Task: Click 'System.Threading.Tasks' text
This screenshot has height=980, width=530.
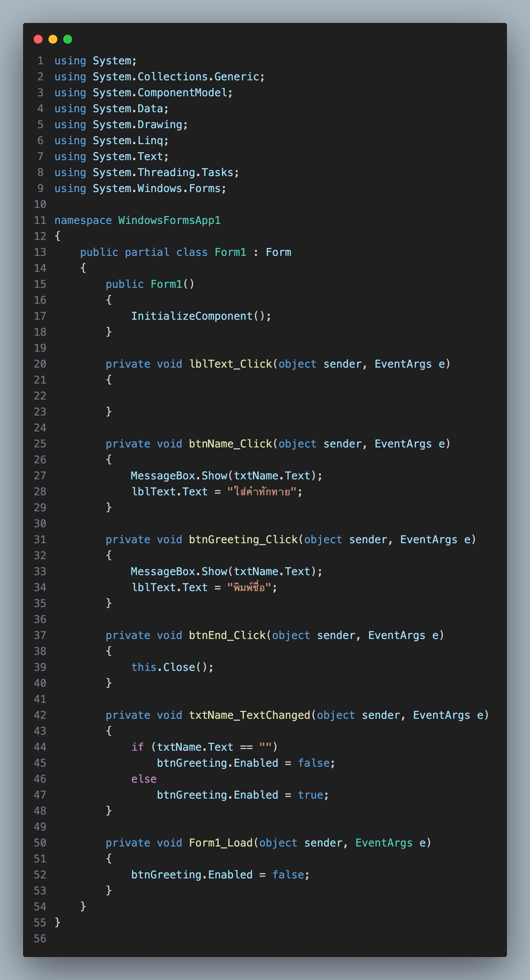Action: tap(163, 172)
